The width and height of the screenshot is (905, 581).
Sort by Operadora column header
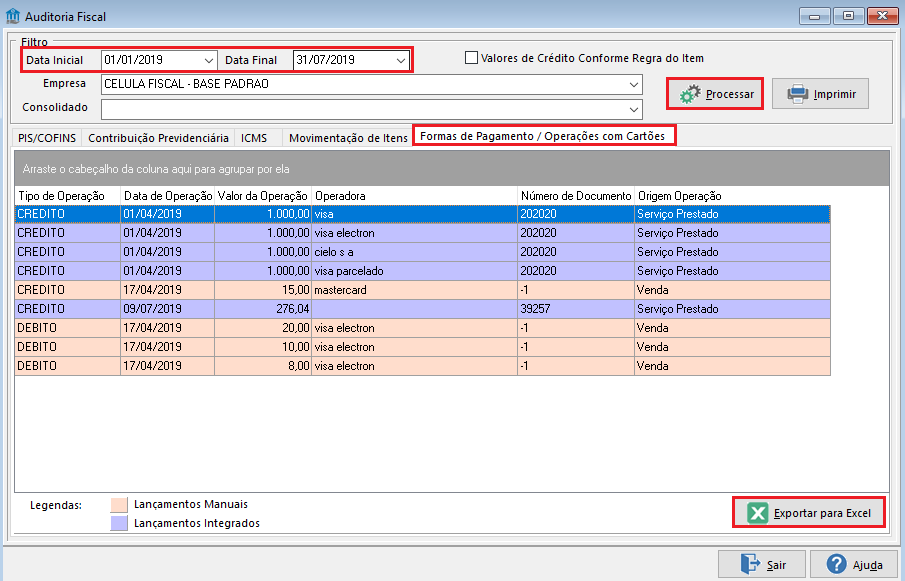tap(414, 196)
